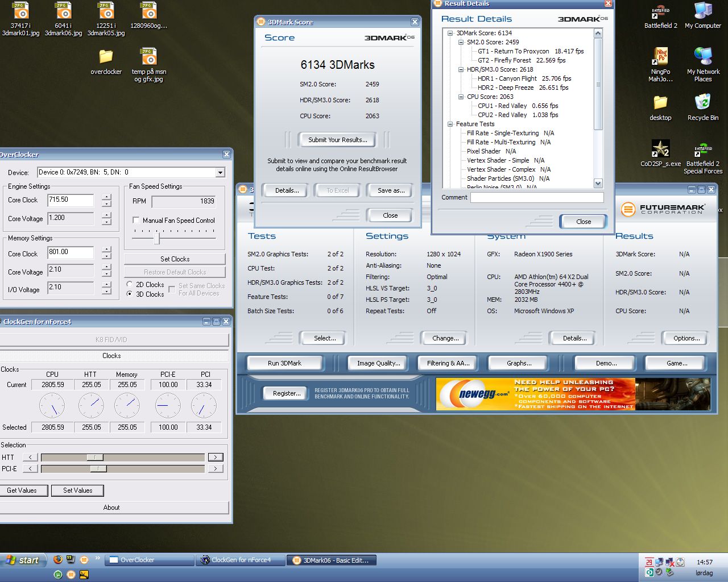
Task: Switch to ClockGen for nForce4 taskbar item
Action: (x=241, y=560)
